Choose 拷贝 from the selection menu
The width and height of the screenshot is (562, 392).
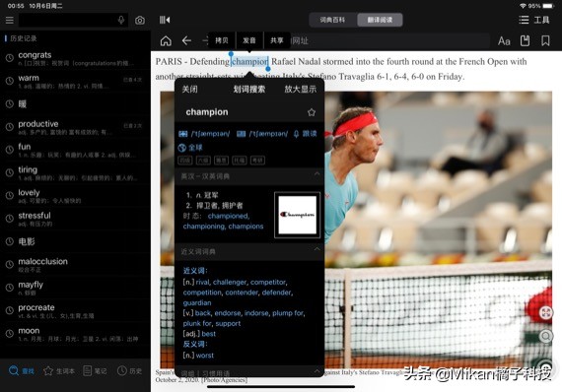click(x=222, y=40)
